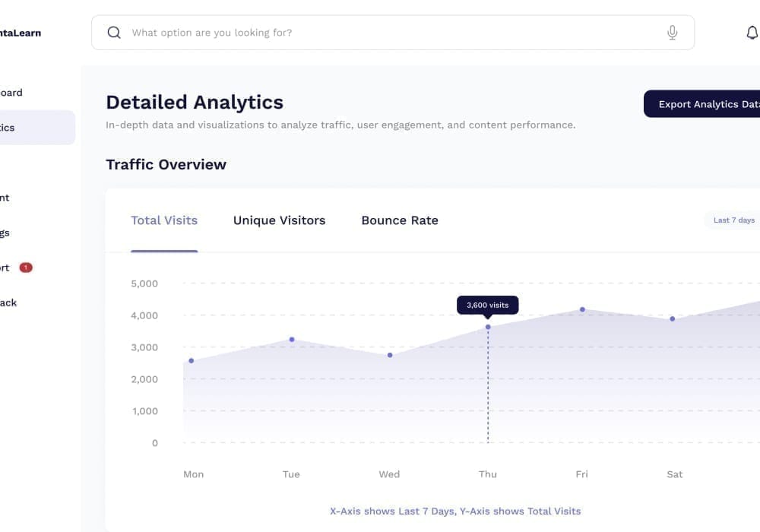Activate the microphone voice search icon

click(x=672, y=33)
